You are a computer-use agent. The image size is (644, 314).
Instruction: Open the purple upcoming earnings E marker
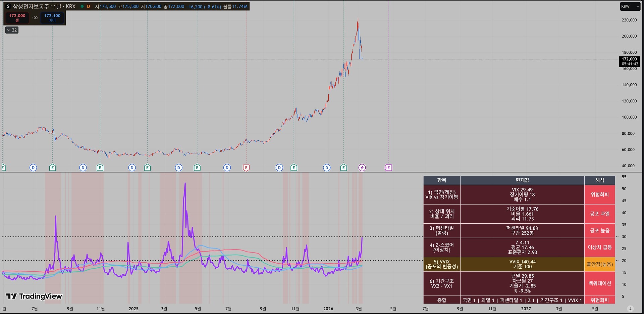(388, 168)
